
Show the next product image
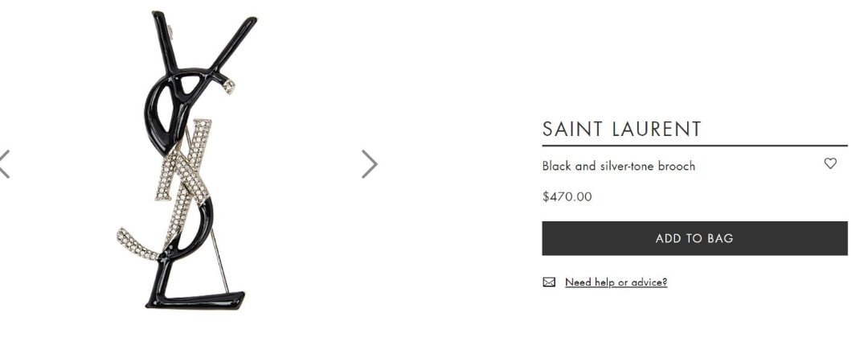click(369, 163)
